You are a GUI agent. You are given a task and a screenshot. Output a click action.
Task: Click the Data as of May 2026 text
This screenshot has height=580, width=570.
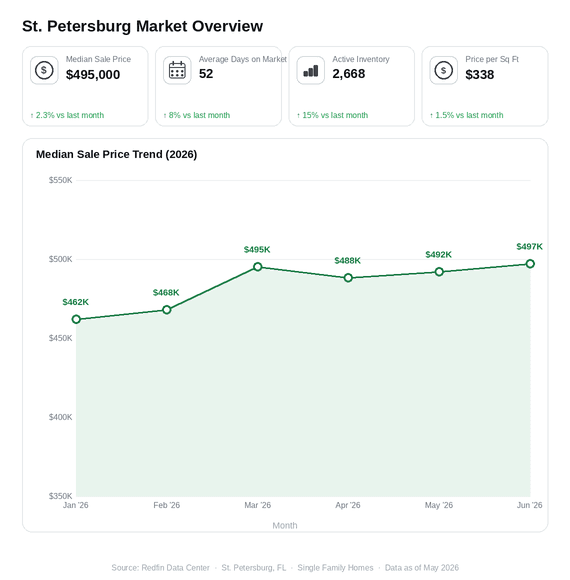pos(422,568)
